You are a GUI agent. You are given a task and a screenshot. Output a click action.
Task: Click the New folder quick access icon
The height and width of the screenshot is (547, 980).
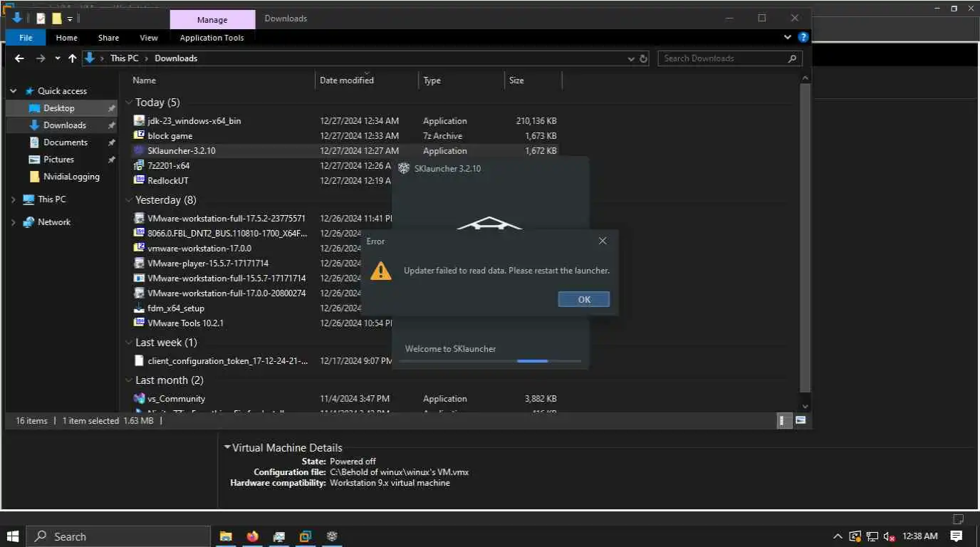pyautogui.click(x=57, y=19)
